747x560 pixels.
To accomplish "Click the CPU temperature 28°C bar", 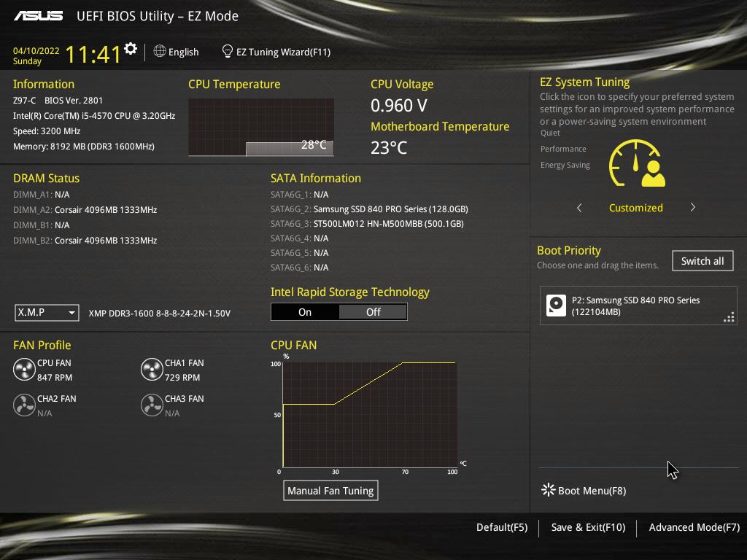I will pyautogui.click(x=290, y=148).
